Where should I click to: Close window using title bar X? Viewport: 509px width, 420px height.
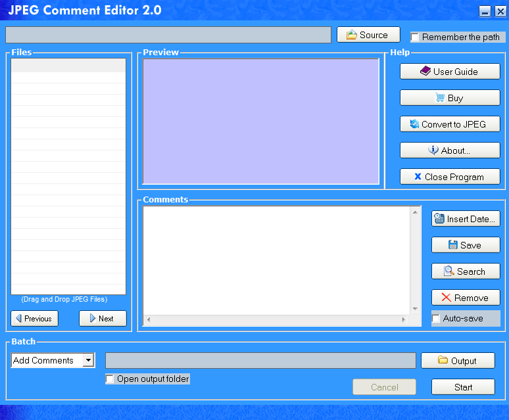500,12
